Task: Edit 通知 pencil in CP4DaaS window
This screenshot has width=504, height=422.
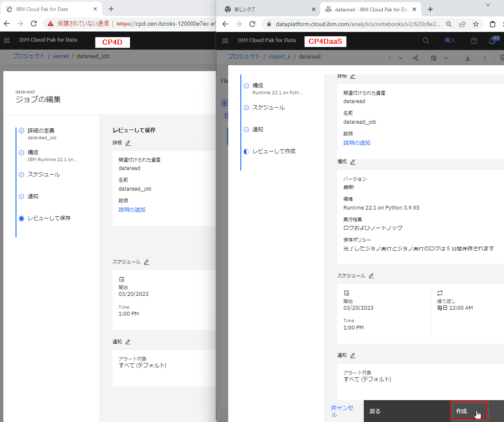Action: tap(352, 355)
